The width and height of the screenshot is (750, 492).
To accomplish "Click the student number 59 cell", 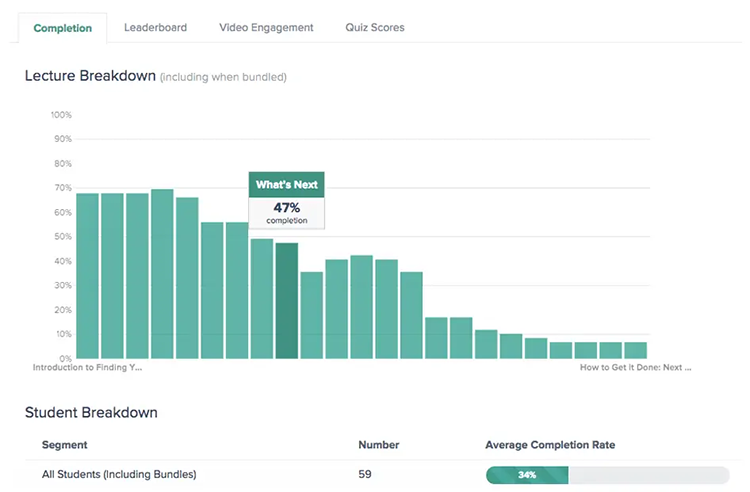I will point(364,474).
